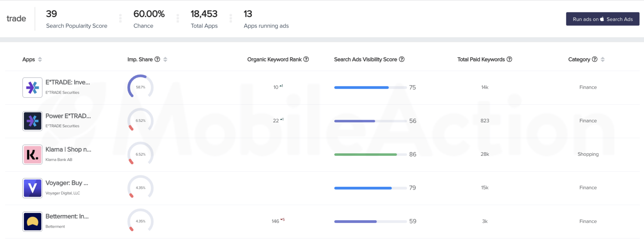This screenshot has height=239, width=644.
Task: Click the 18,453 Total Apps value
Action: click(x=204, y=14)
